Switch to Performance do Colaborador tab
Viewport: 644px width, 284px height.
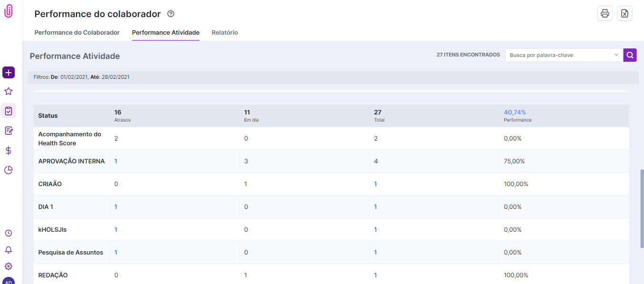click(77, 33)
